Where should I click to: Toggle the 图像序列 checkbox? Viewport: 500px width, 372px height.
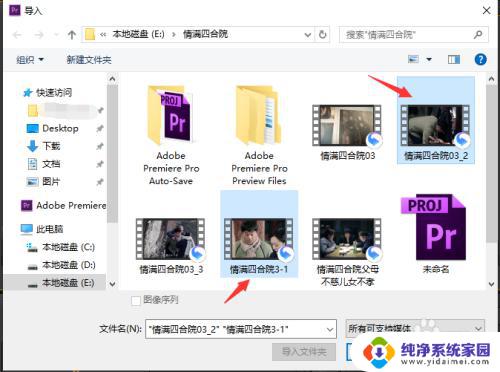(x=136, y=301)
